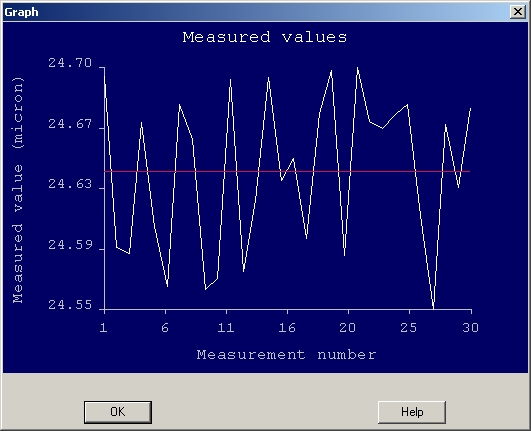
Task: Click the x-axis label 30
Action: click(470, 327)
